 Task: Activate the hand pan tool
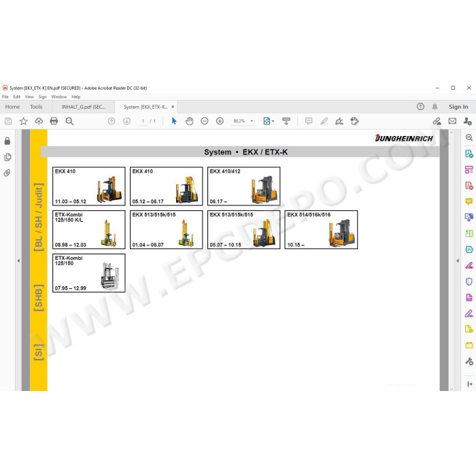click(190, 121)
